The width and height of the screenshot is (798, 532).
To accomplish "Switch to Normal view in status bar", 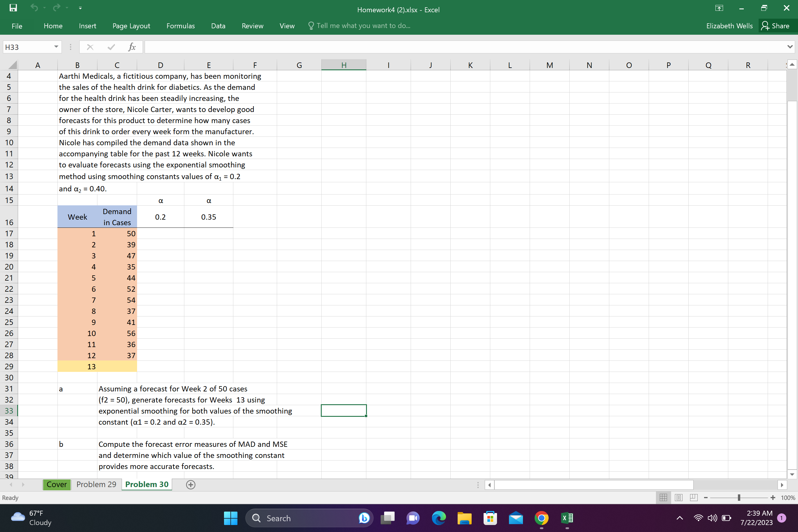I will click(x=664, y=497).
